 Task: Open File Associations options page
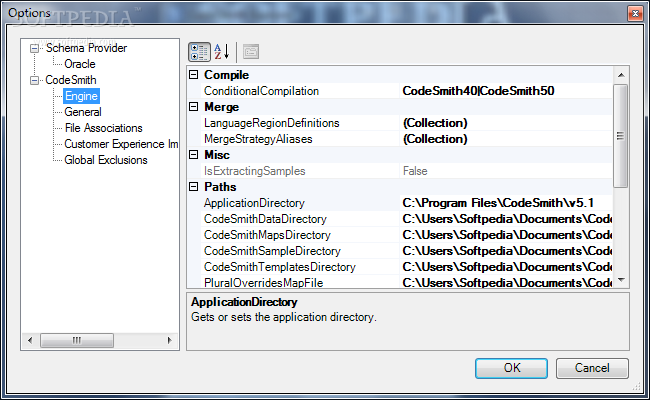point(103,128)
